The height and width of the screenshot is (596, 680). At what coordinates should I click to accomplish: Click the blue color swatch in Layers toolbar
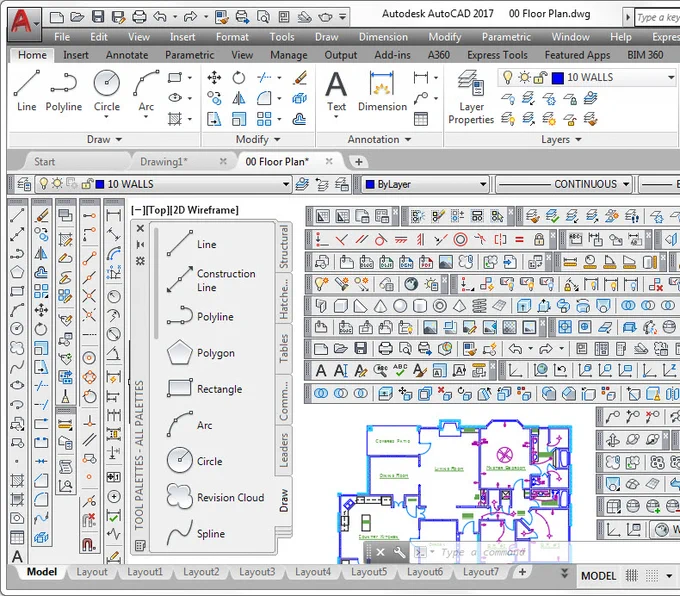click(x=100, y=184)
